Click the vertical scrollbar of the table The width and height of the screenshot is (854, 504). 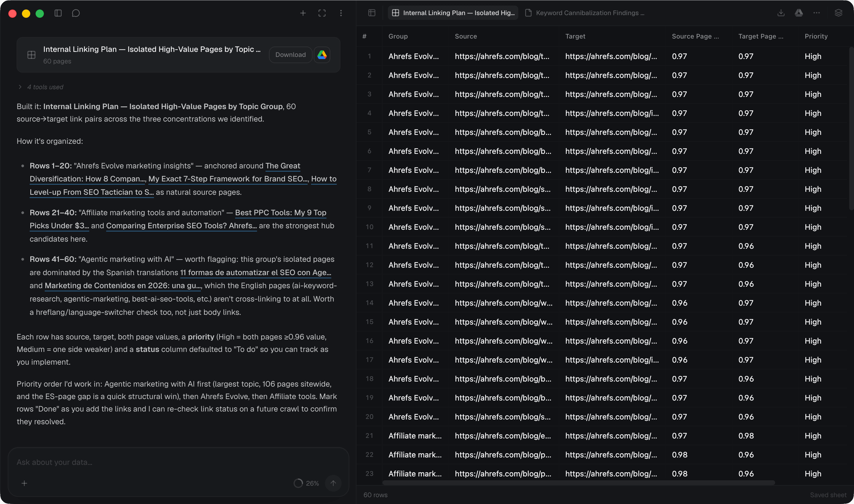tap(851, 129)
